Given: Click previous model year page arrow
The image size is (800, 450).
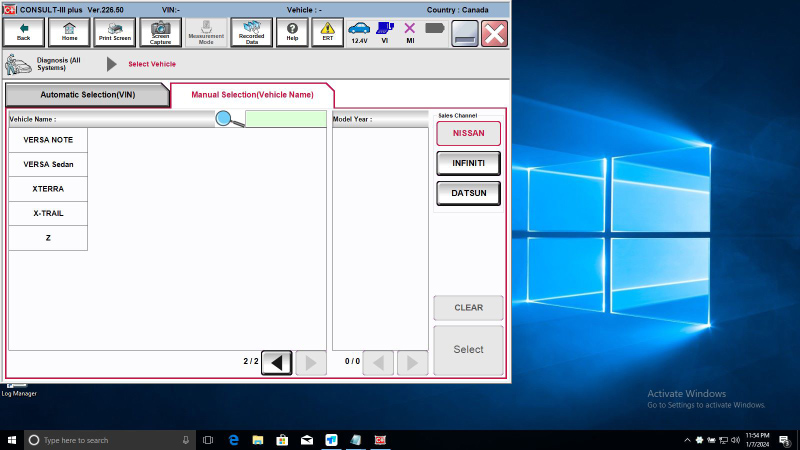Looking at the screenshot, I should (x=378, y=363).
